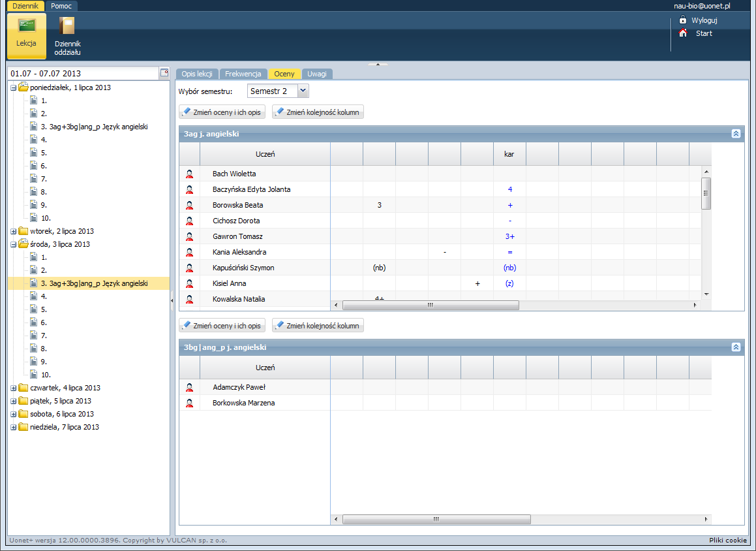This screenshot has height=551, width=756.
Task: Collapse the ribbon with the top arrow
Action: (378, 64)
